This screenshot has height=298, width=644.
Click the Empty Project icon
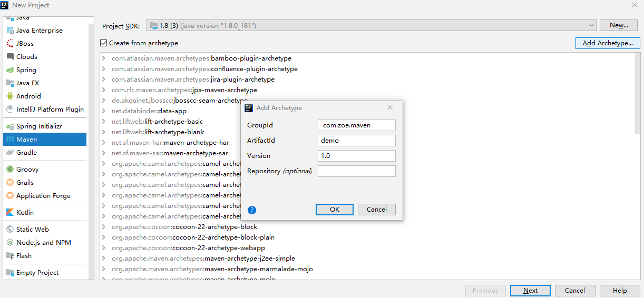point(10,273)
